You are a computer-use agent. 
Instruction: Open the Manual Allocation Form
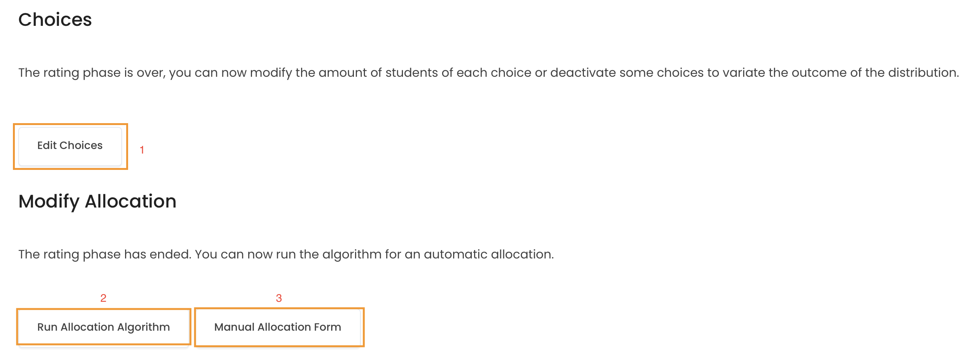[x=278, y=327]
